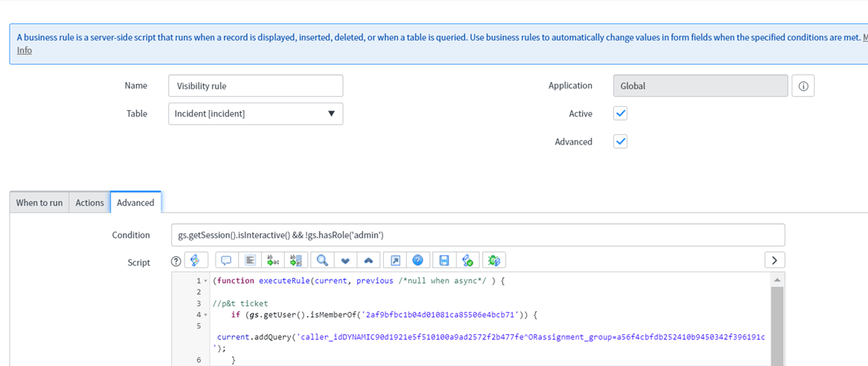Collapse code fold arrow on line 1

(207, 282)
